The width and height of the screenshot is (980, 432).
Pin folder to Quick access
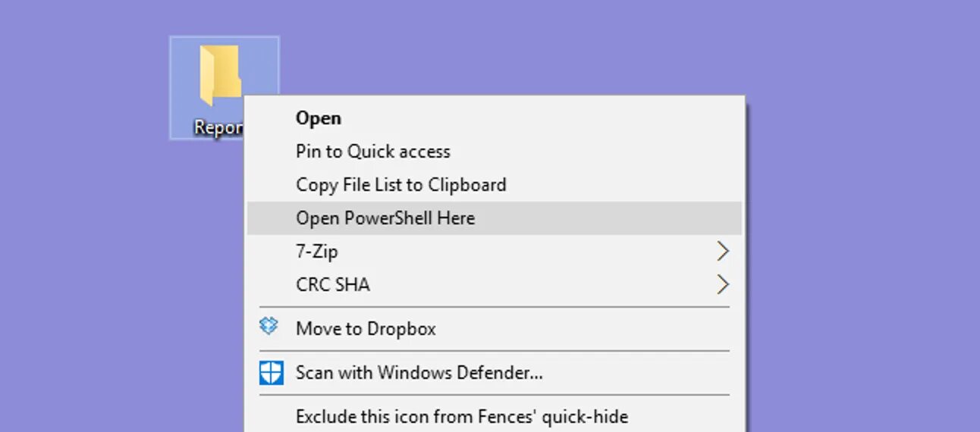point(372,152)
